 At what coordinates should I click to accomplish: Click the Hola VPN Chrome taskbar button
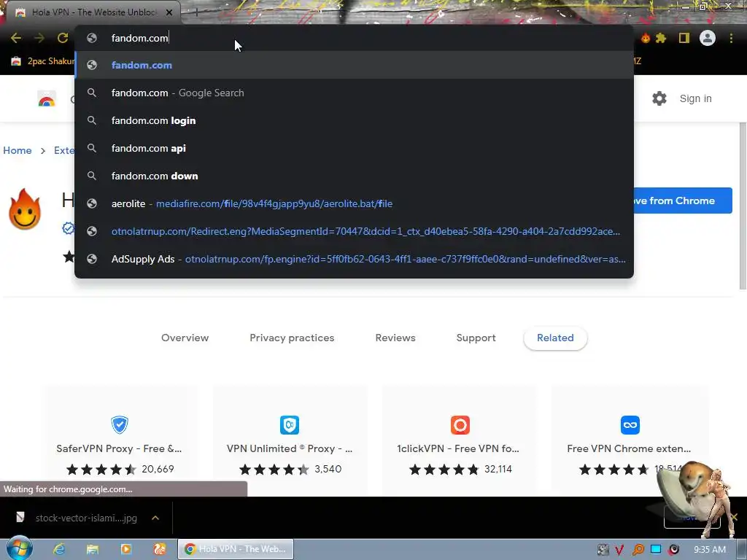236,549
